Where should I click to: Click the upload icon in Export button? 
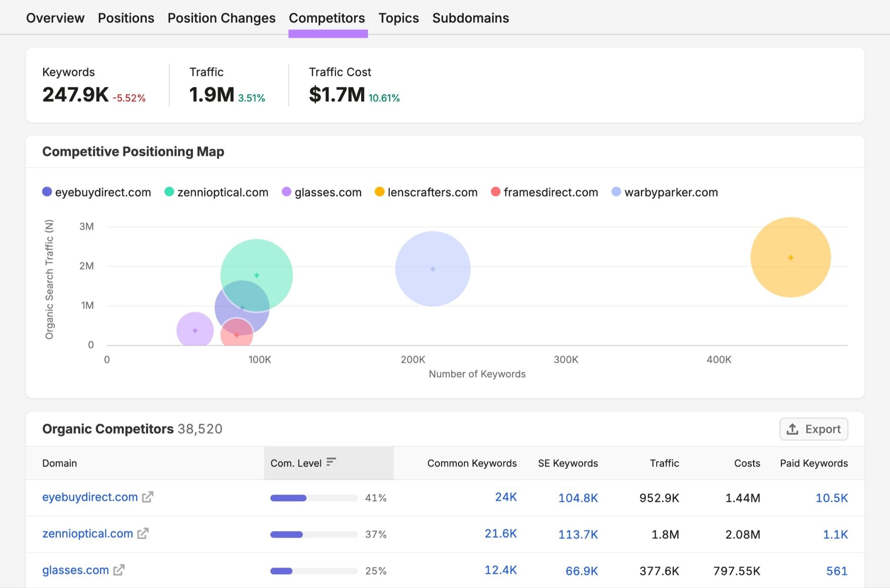coord(792,429)
